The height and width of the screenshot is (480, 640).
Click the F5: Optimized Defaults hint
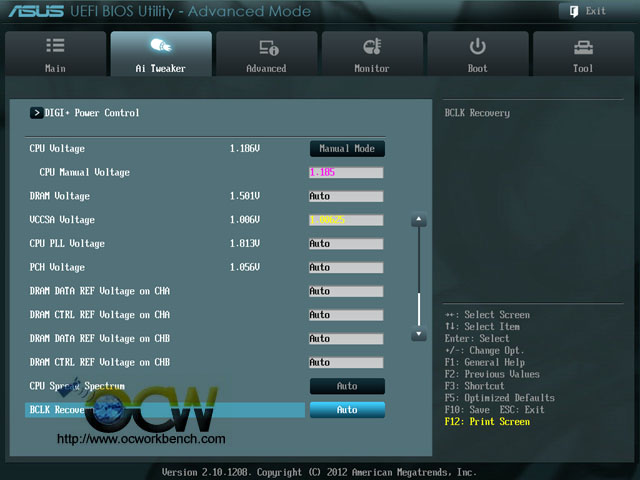coord(500,398)
